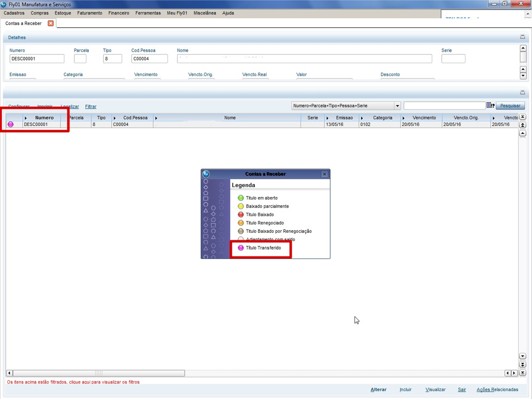Open the Cadastros menu
This screenshot has width=532, height=399.
tap(14, 13)
